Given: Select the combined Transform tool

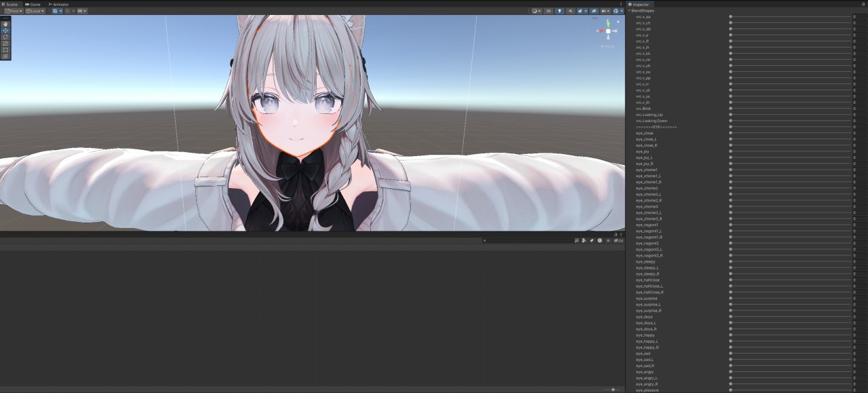Looking at the screenshot, I should (x=5, y=56).
